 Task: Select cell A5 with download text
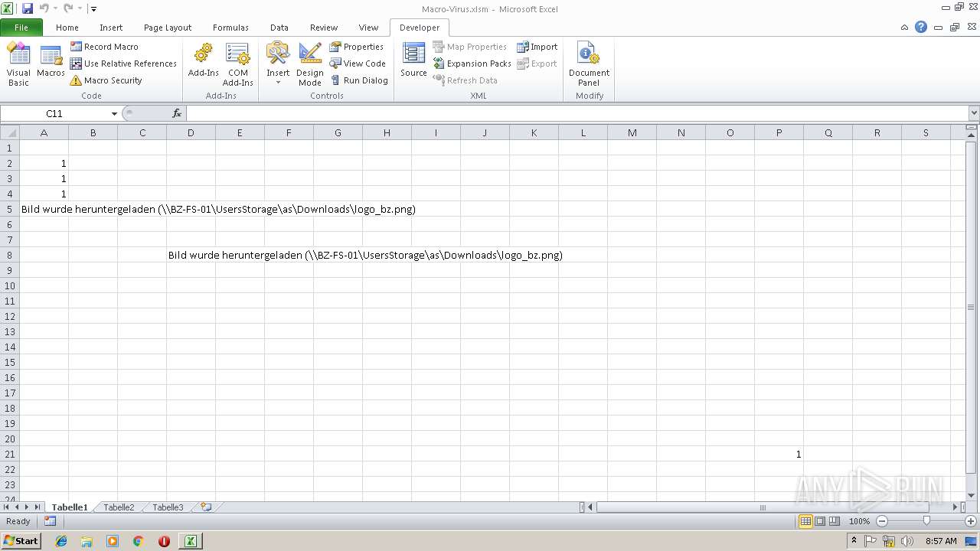pos(44,209)
